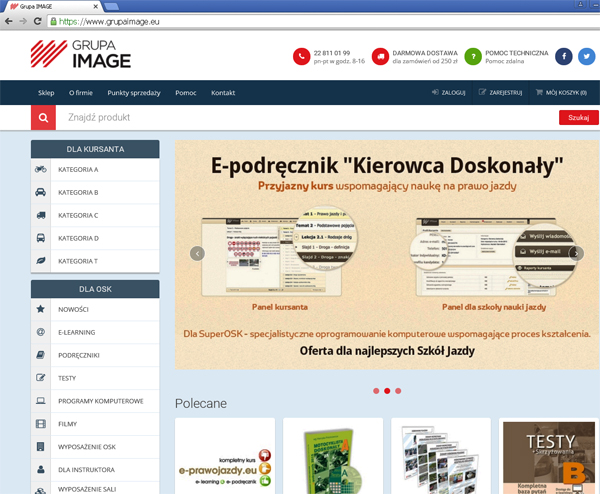600x494 pixels.
Task: Show next banner slide arrow
Action: (576, 253)
